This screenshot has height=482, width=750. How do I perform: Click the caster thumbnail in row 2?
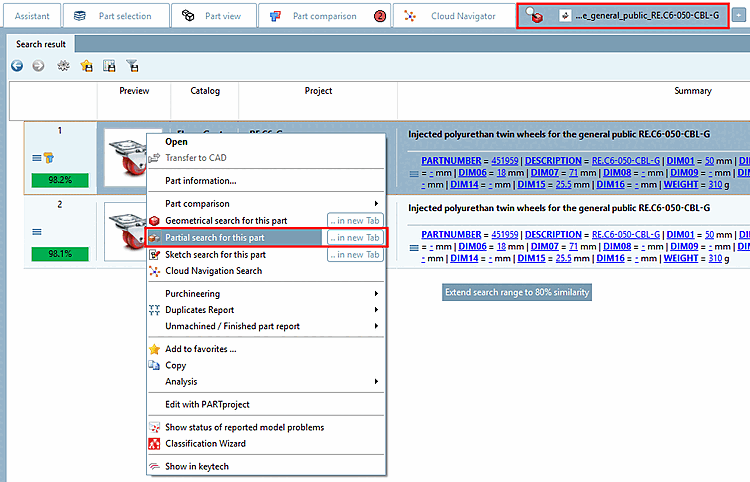(x=127, y=231)
